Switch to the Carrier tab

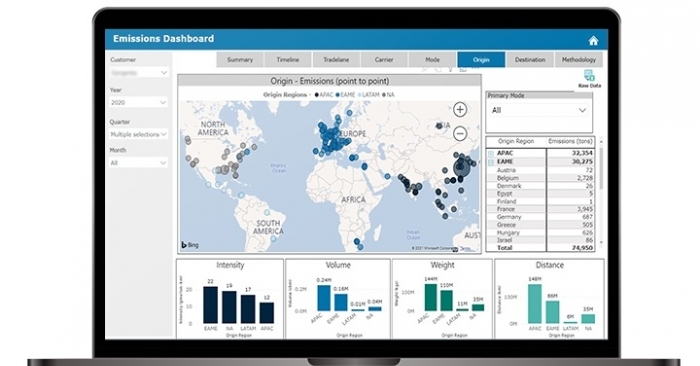coord(384,59)
